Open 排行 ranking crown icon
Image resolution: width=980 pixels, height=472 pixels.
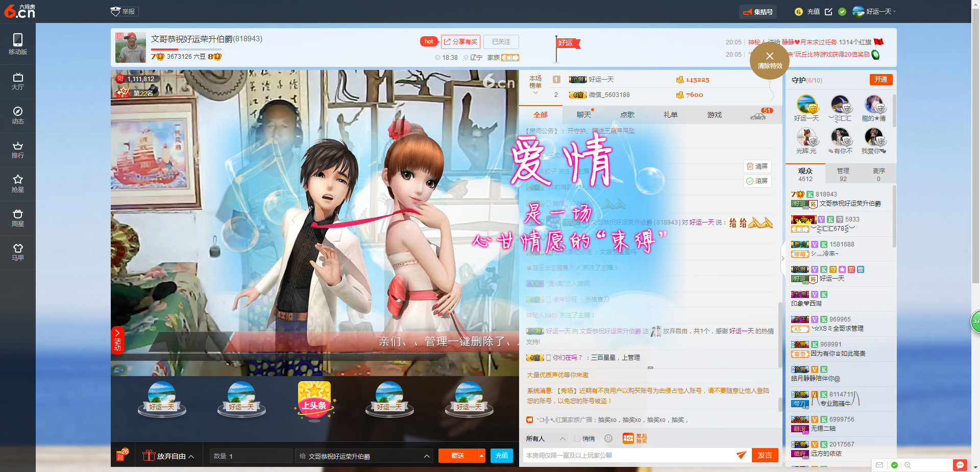tap(17, 150)
